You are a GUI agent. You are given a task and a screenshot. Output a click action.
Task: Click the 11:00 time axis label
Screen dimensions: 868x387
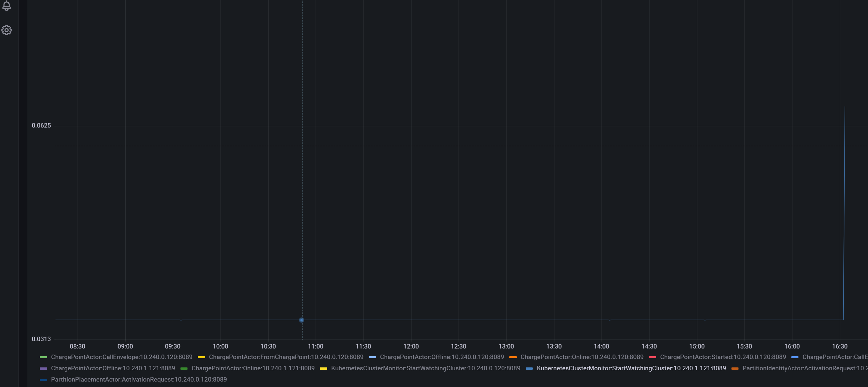pos(315,346)
